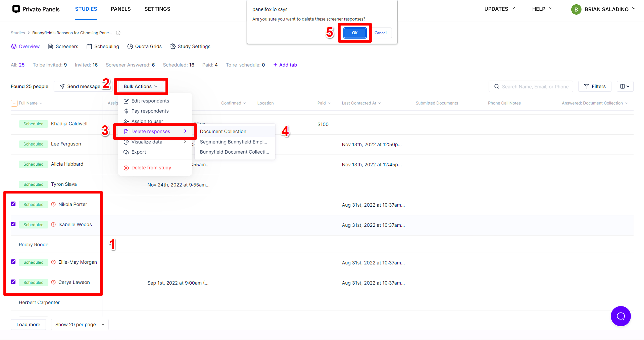Open the SETTINGS tab
The width and height of the screenshot is (644, 340).
tap(157, 9)
